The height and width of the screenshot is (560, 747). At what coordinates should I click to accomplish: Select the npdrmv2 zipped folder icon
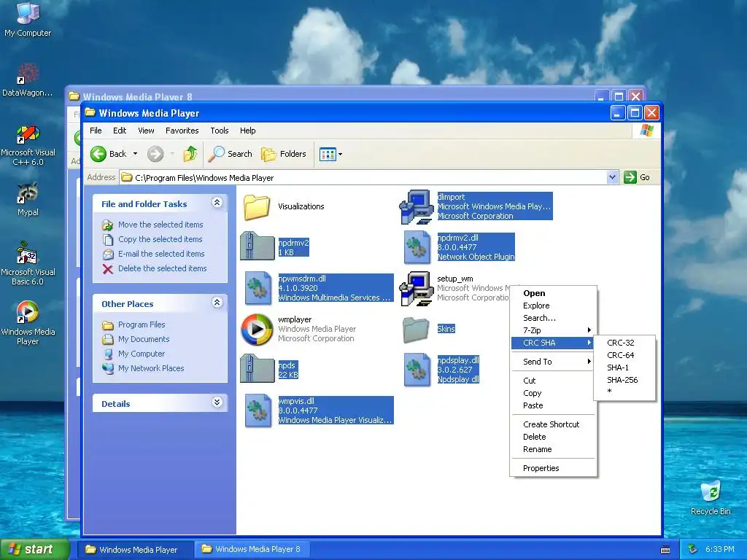tap(258, 246)
